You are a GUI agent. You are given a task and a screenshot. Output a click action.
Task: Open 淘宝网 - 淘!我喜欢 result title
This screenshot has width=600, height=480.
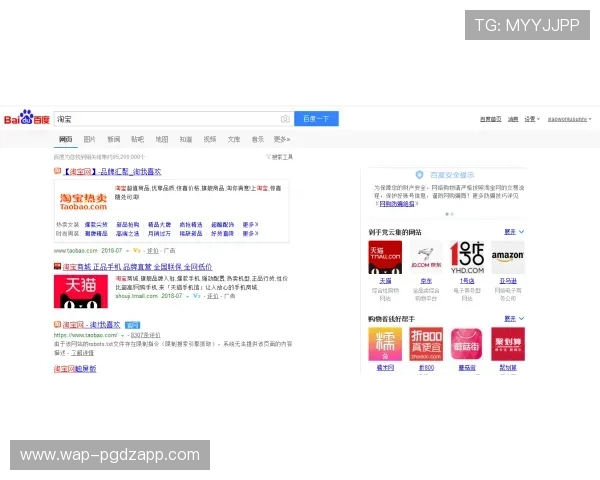pos(91,325)
